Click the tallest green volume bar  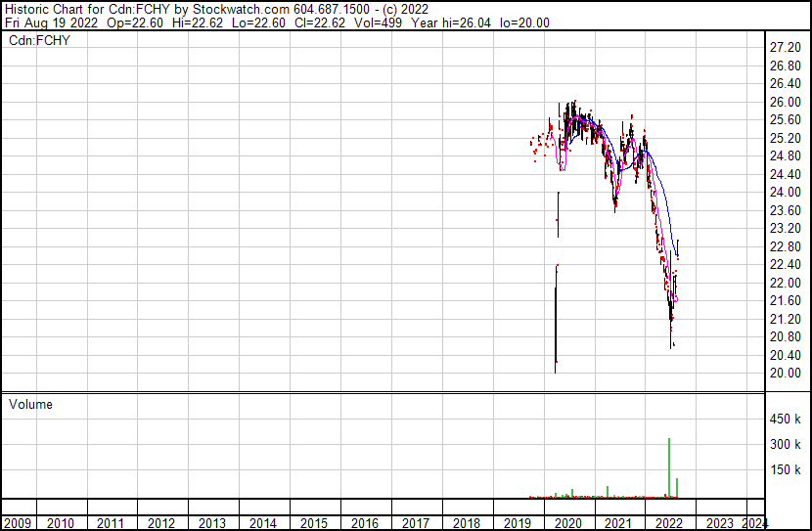669,467
